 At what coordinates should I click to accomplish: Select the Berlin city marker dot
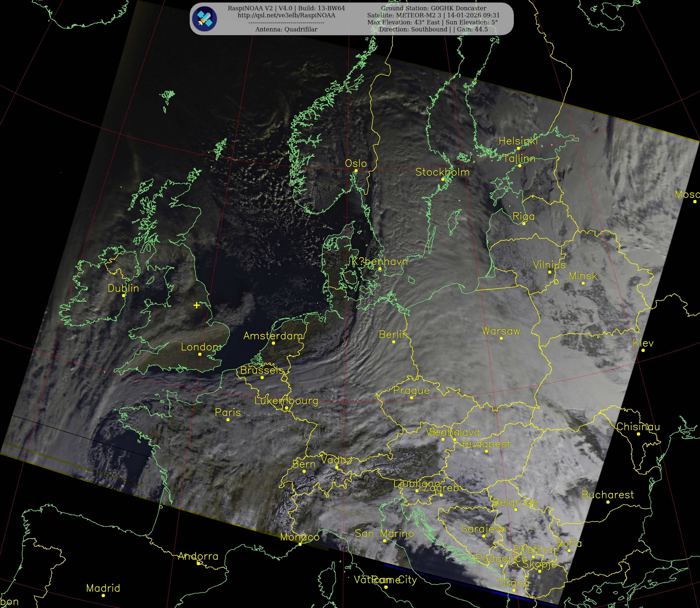pyautogui.click(x=393, y=342)
